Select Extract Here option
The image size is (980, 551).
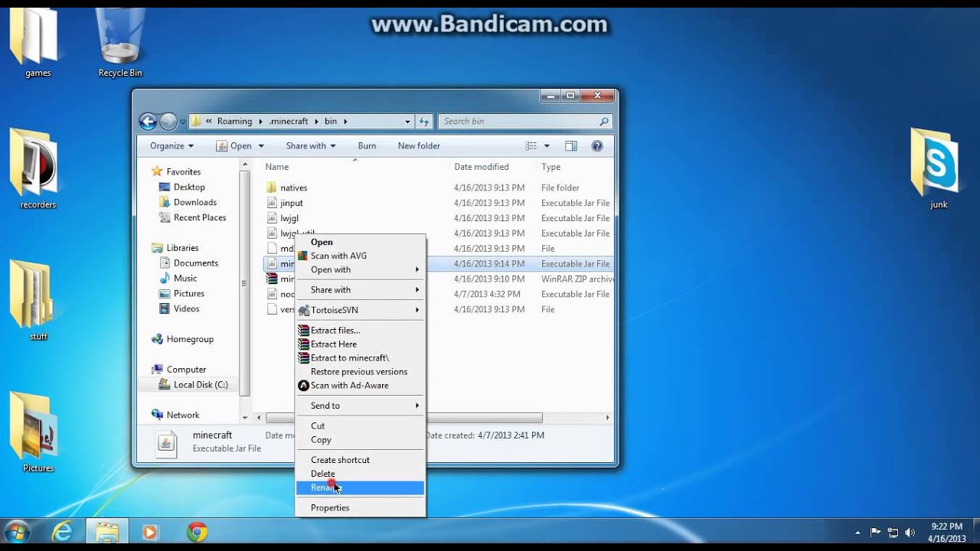tap(360, 344)
